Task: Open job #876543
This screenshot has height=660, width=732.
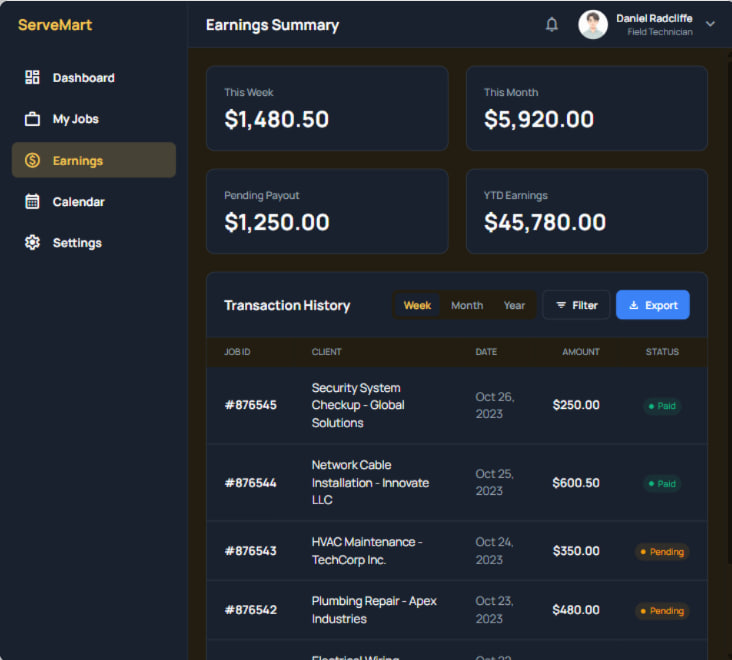Action: point(251,551)
